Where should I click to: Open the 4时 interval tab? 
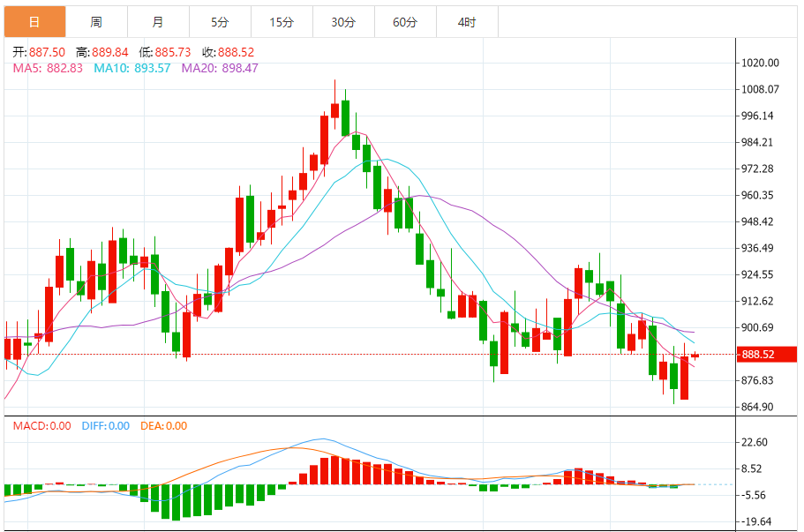tap(467, 21)
